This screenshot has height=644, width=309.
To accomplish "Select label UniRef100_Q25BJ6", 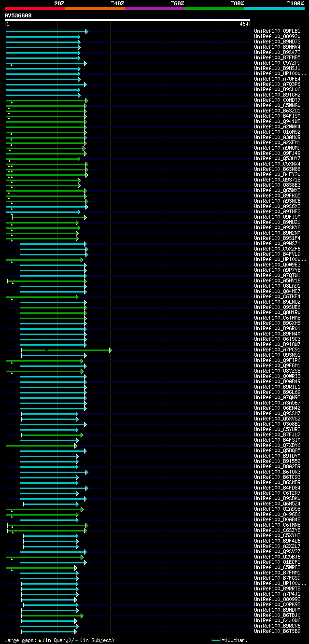I will click(278, 557).
